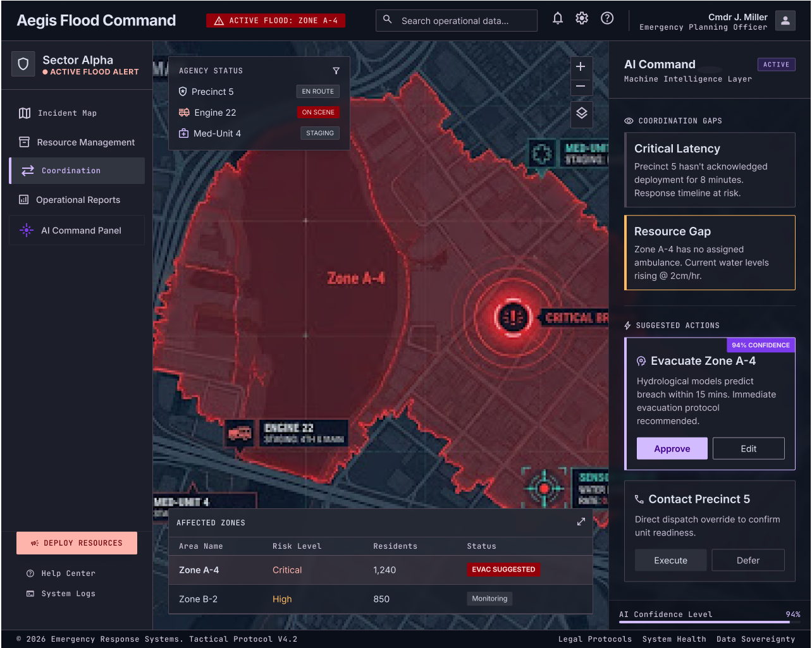
Task: Edit the evacuation suggestion
Action: 749,449
